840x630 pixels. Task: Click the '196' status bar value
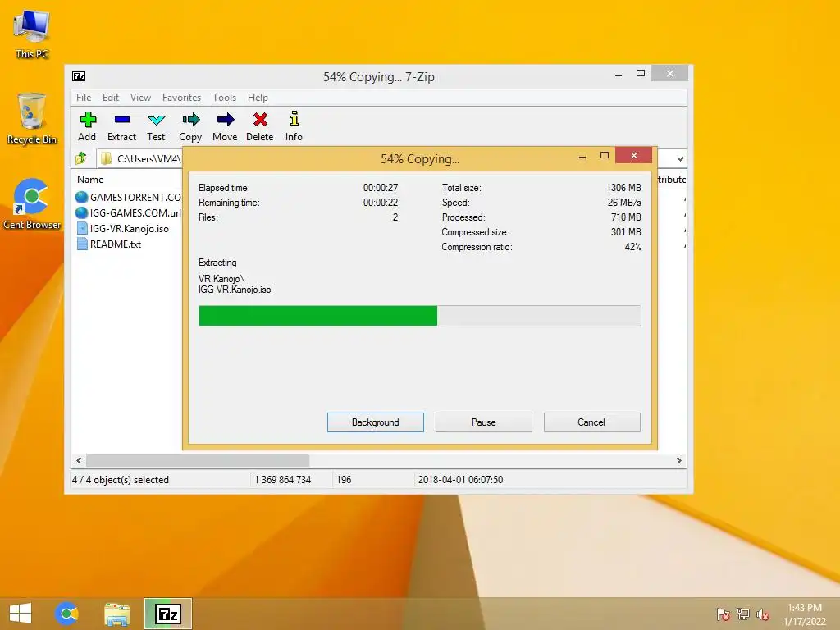(x=344, y=479)
